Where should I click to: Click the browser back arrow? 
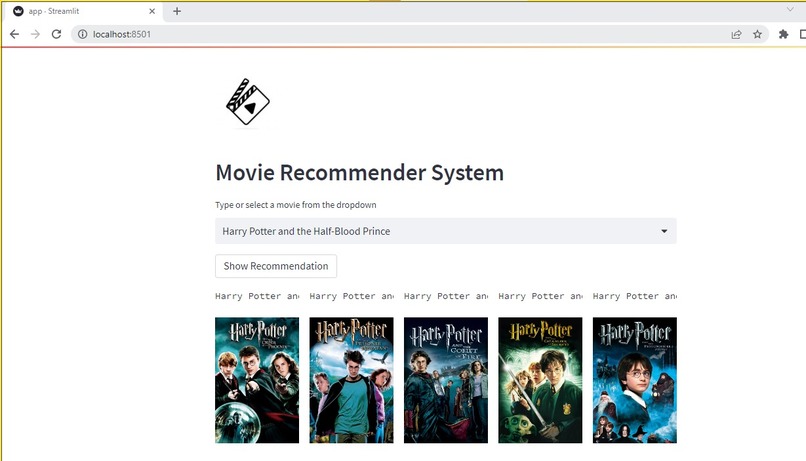tap(14, 34)
